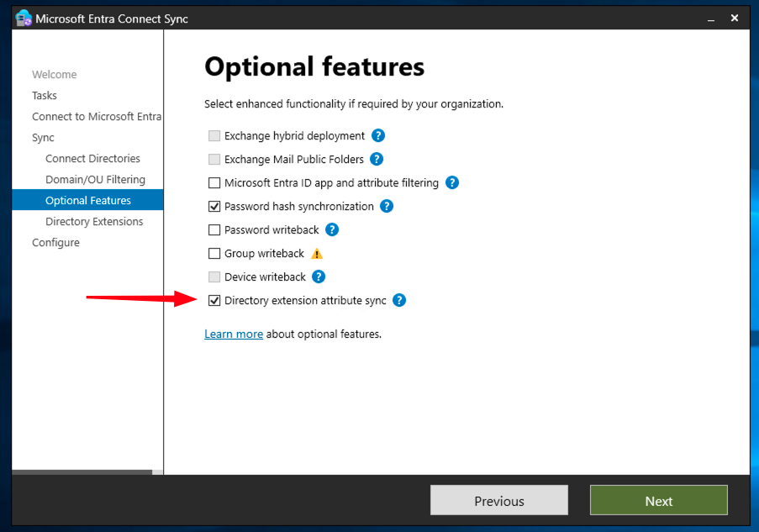The width and height of the screenshot is (759, 532).
Task: Open help for Exchange Mail Public Folders
Action: coord(377,159)
